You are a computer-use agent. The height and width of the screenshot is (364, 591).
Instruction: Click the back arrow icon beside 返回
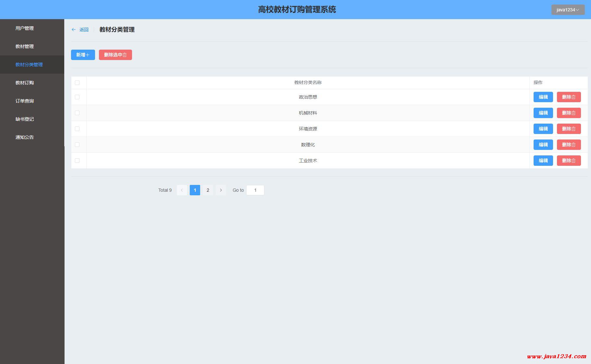(x=74, y=30)
